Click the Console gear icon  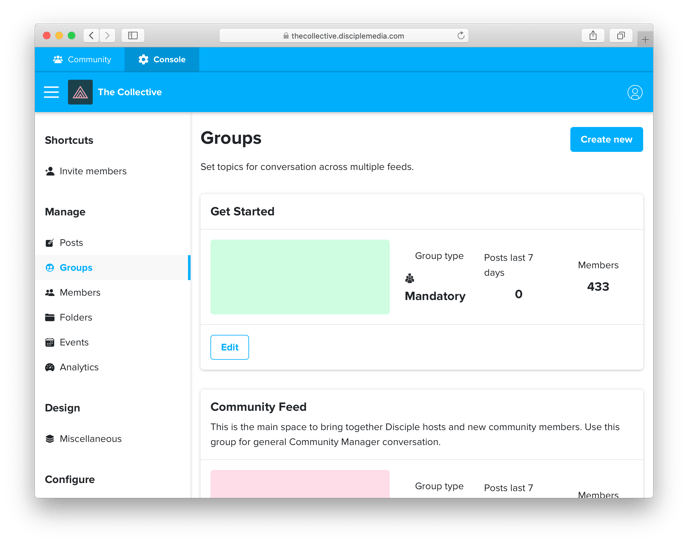pyautogui.click(x=143, y=59)
